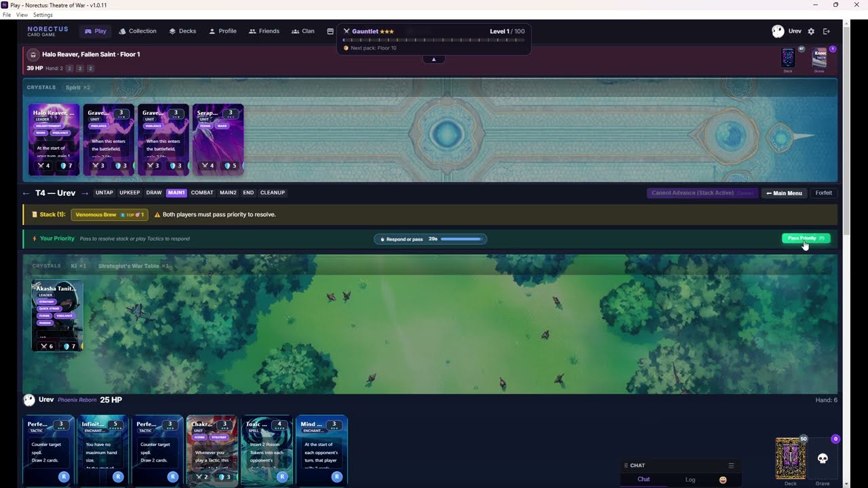This screenshot has width=868, height=488.
Task: Click the Norectus Card Game logo
Action: click(47, 31)
